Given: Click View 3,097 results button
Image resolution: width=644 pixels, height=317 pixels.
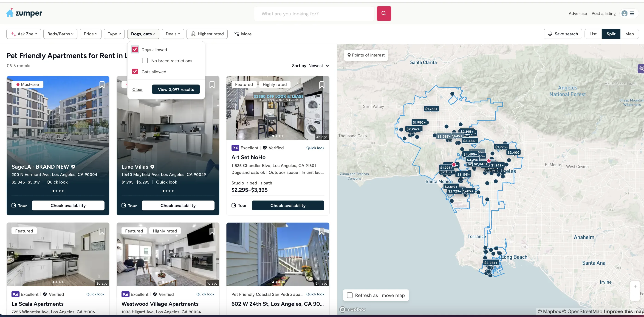Looking at the screenshot, I should pyautogui.click(x=176, y=89).
